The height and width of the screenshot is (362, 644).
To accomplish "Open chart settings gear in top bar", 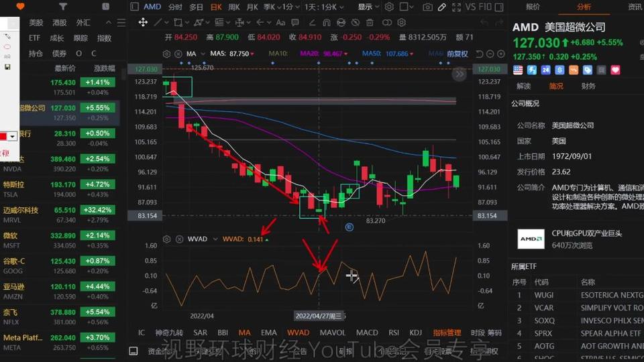I will tap(389, 7).
